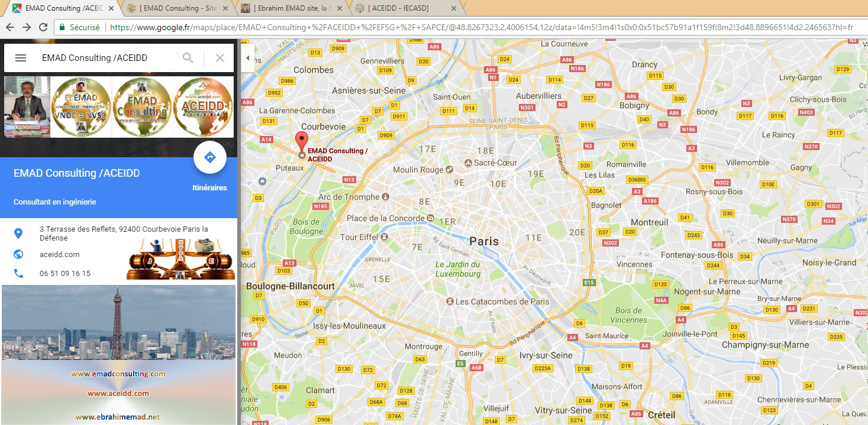The width and height of the screenshot is (868, 425).
Task: Click the Paris city label on the map
Action: pyautogui.click(x=484, y=241)
